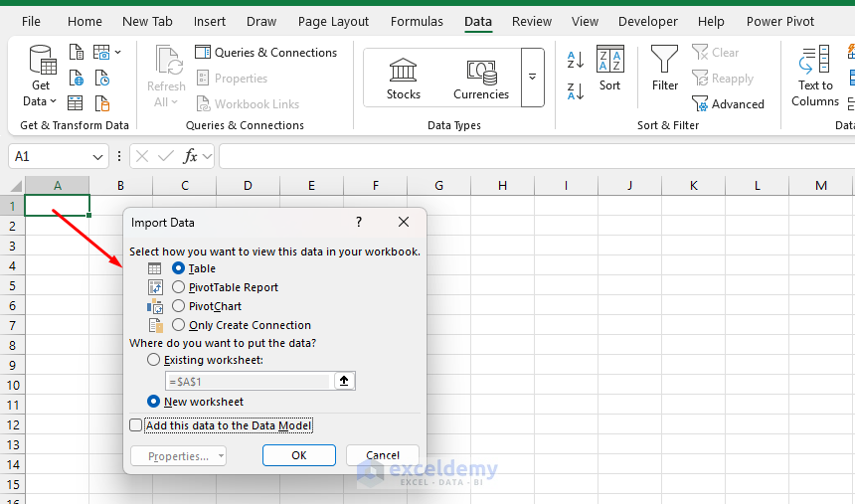
Task: Toggle the Filter funnel
Action: 665,69
